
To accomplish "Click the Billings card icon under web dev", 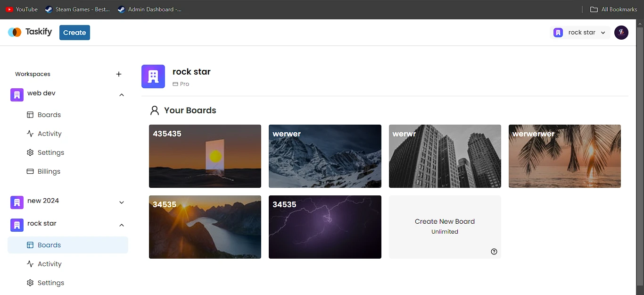I will pos(30,171).
